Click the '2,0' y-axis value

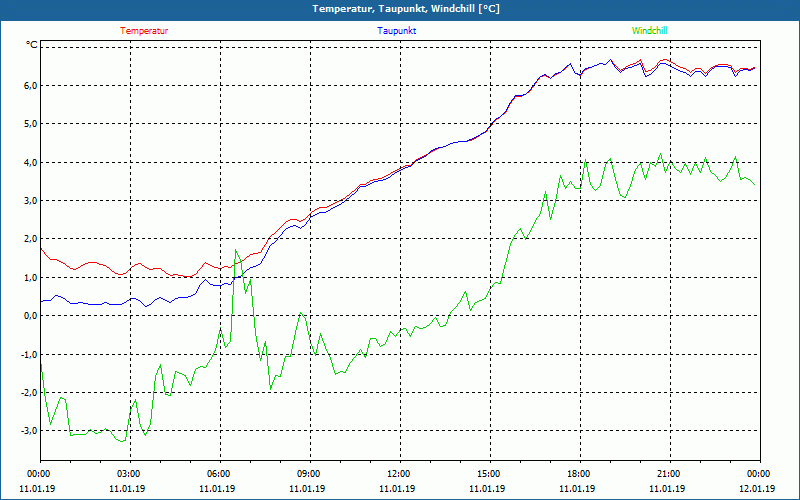coord(31,239)
